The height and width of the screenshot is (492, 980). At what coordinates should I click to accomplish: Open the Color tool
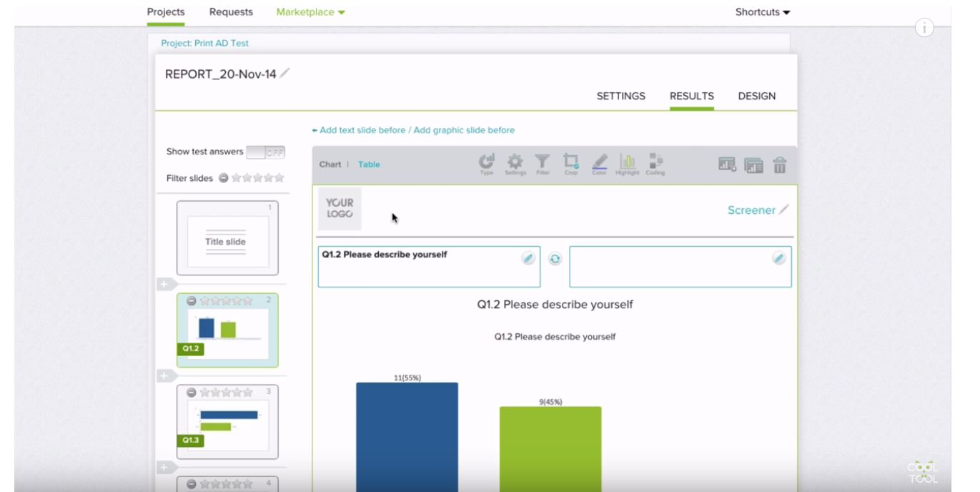[599, 164]
